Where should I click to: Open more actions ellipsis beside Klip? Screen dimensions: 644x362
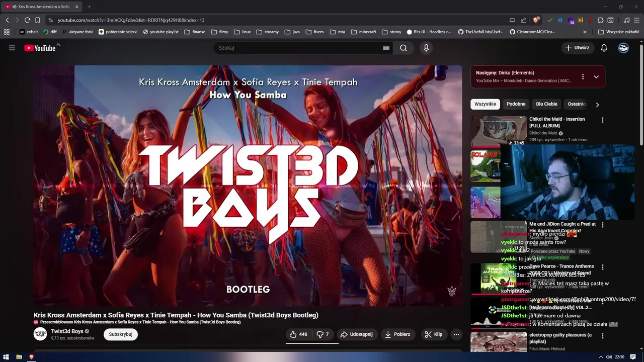point(456,334)
